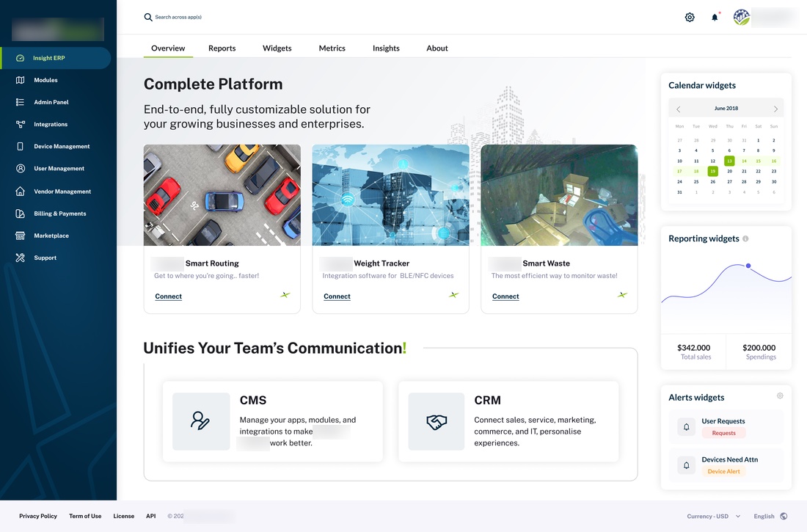This screenshot has height=532, width=807.
Task: Click the June 2018 calendar header
Action: coord(726,109)
